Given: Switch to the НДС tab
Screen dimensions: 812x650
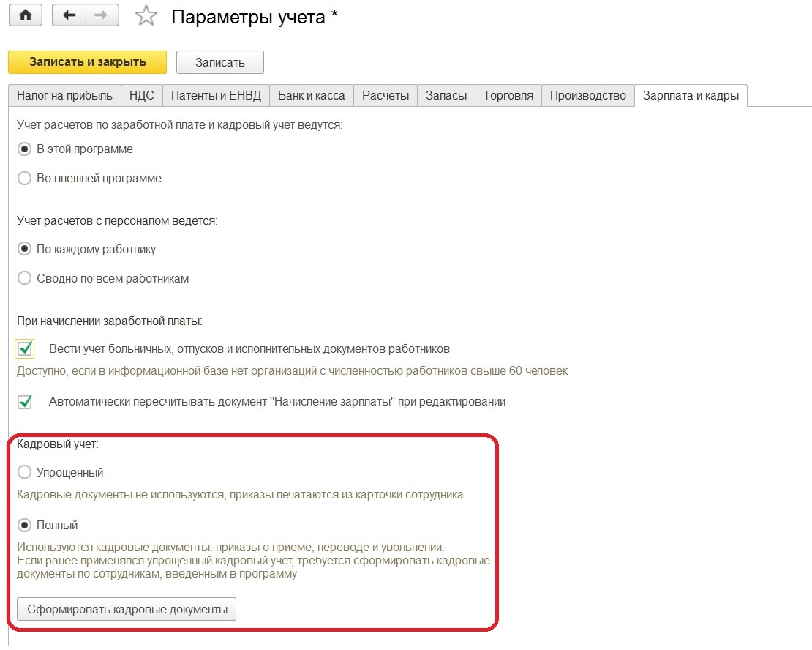Looking at the screenshot, I should tap(142, 96).
